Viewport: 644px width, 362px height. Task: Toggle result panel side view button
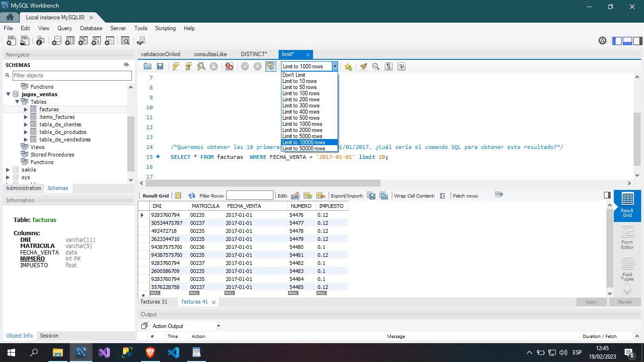point(607,195)
